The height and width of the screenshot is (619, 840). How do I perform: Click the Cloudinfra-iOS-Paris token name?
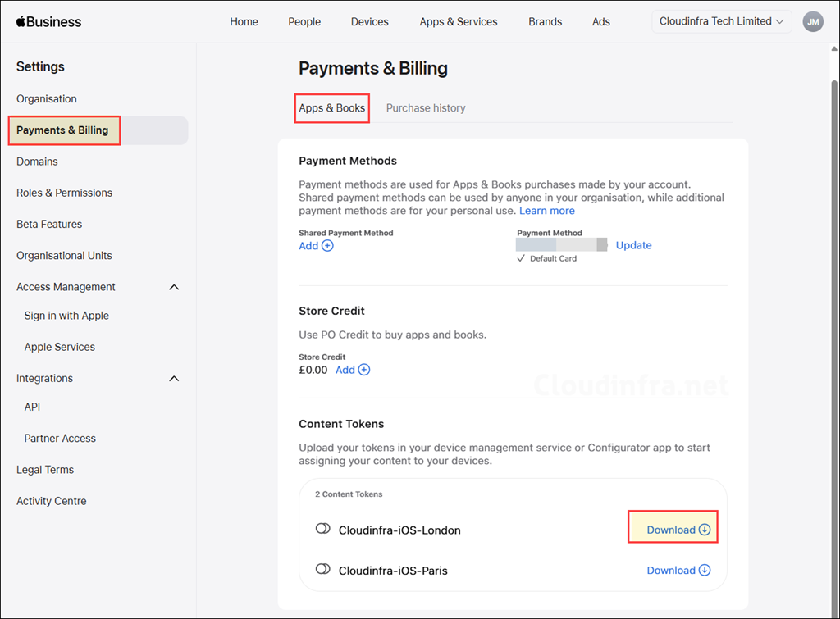[x=393, y=571]
